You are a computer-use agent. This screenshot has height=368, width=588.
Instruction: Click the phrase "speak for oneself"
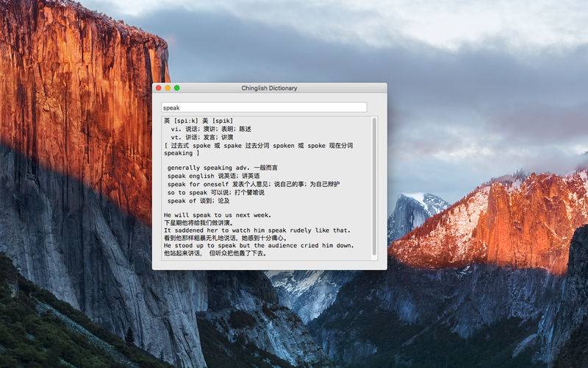pyautogui.click(x=198, y=185)
